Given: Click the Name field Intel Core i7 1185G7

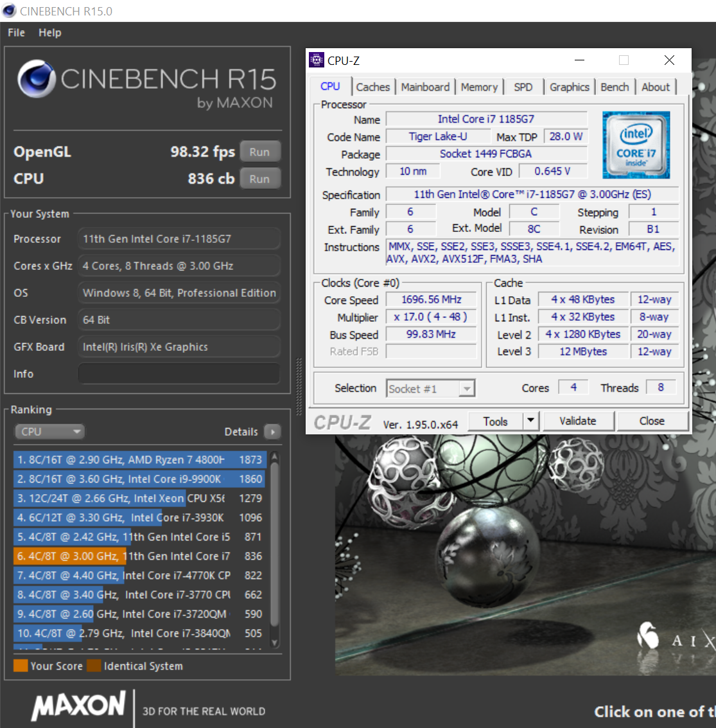Looking at the screenshot, I should click(x=486, y=119).
